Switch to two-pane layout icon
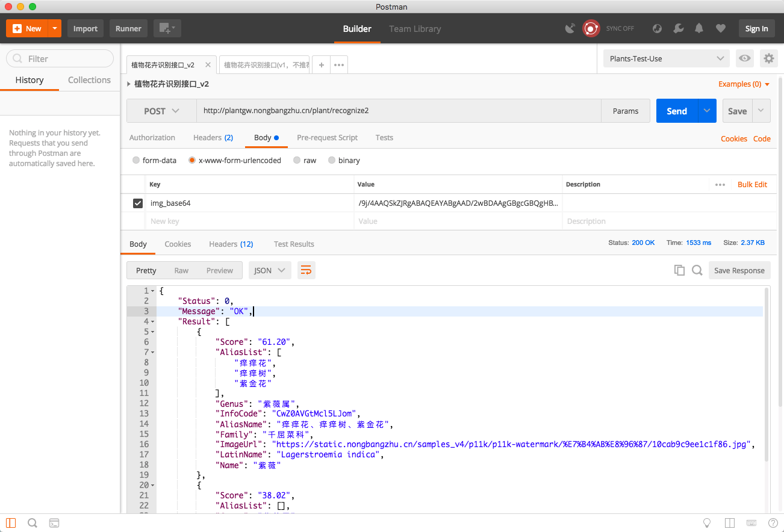Image resolution: width=784 pixels, height=532 pixels. [x=730, y=523]
